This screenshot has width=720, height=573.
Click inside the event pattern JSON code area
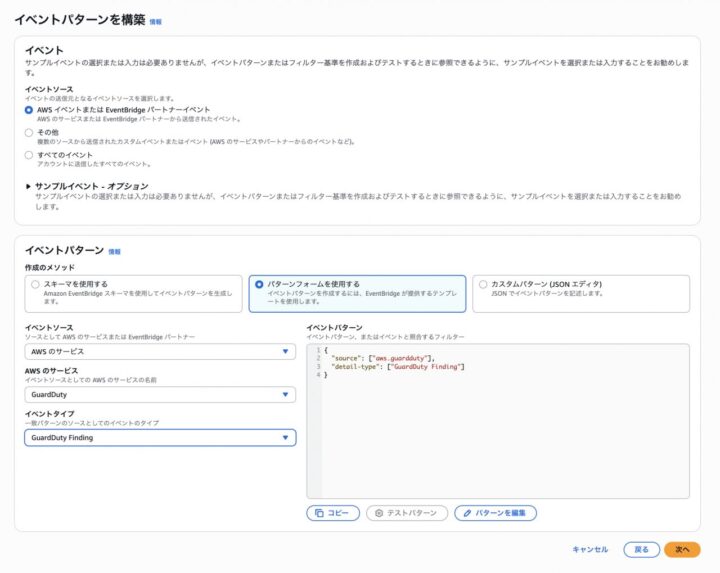(500, 430)
